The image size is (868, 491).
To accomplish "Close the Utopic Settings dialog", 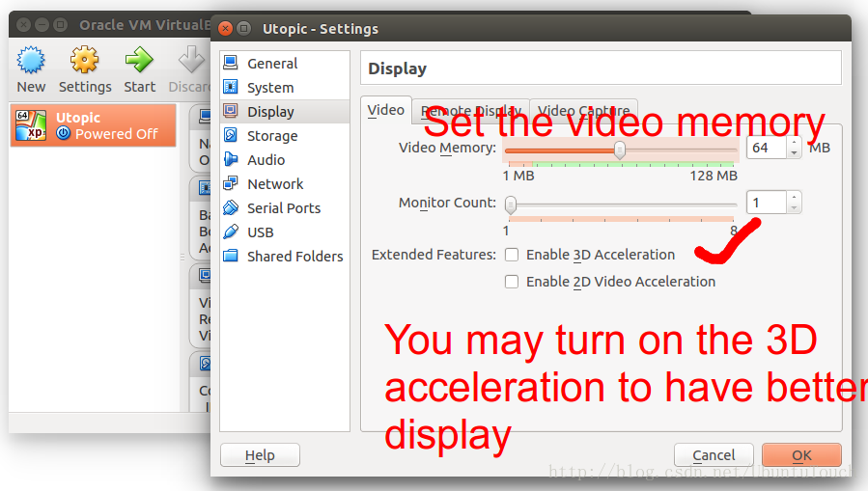I will click(225, 28).
